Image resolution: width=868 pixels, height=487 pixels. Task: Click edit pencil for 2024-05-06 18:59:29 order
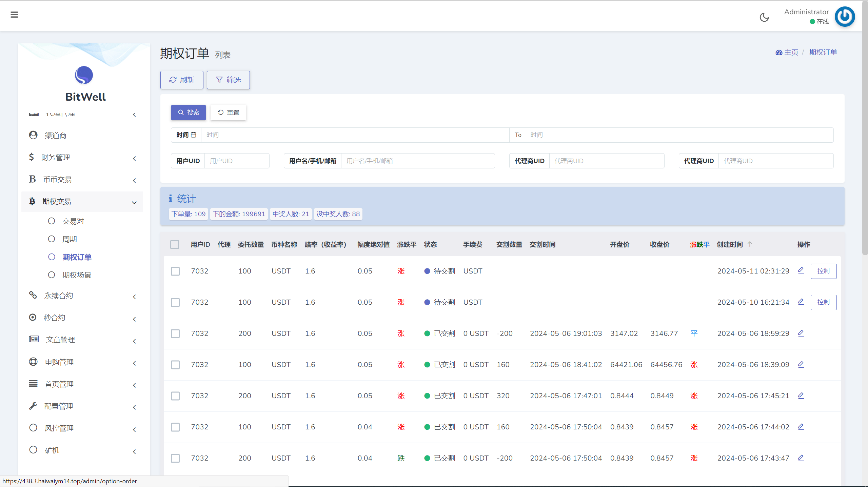pyautogui.click(x=801, y=333)
